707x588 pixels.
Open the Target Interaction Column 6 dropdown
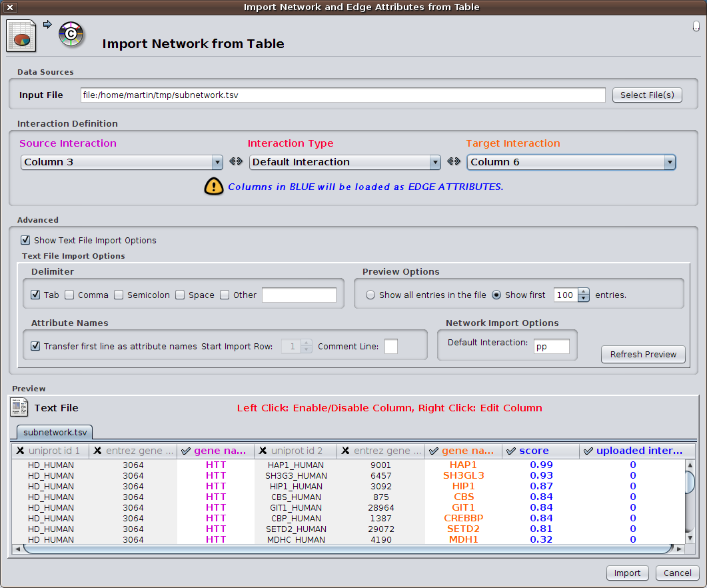point(571,162)
